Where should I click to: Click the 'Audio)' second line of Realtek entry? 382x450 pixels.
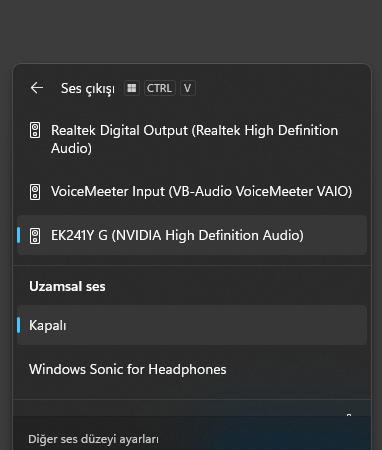point(71,149)
